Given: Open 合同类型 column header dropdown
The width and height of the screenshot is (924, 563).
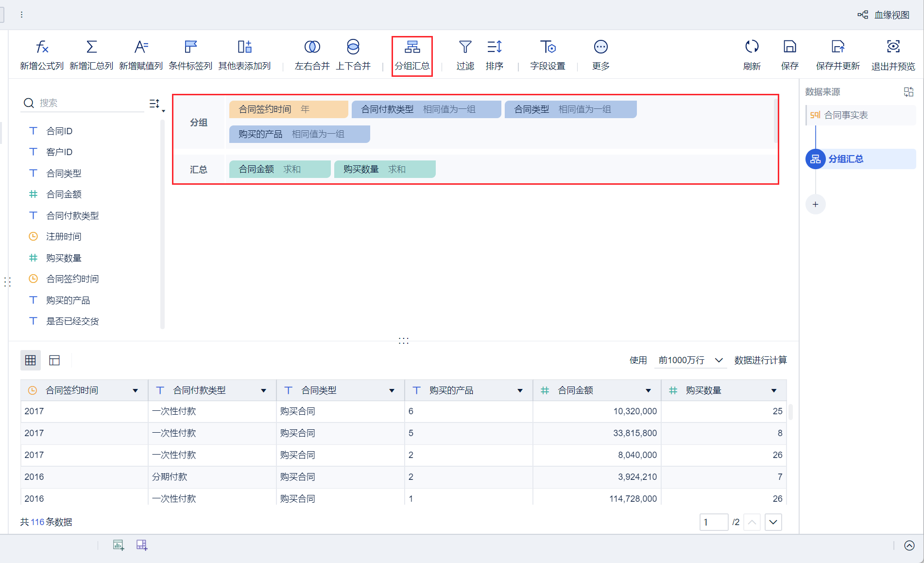Looking at the screenshot, I should [392, 390].
